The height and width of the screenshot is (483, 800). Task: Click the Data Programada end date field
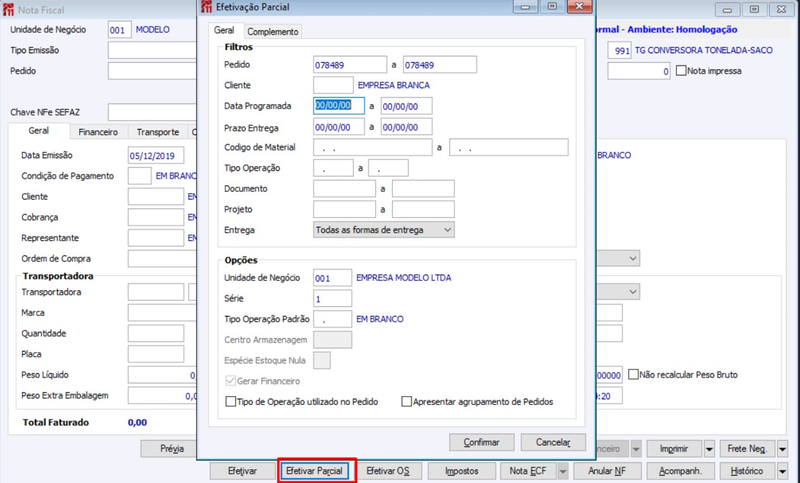point(406,106)
